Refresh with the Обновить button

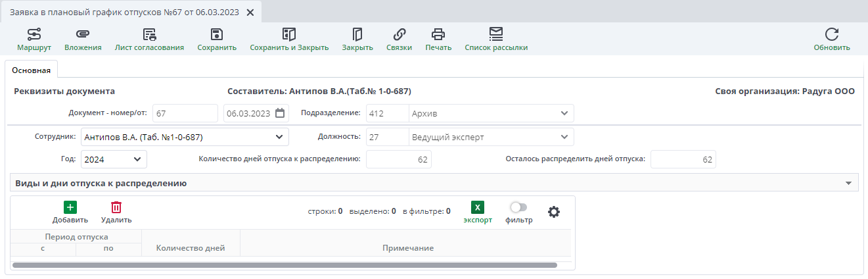pos(832,39)
